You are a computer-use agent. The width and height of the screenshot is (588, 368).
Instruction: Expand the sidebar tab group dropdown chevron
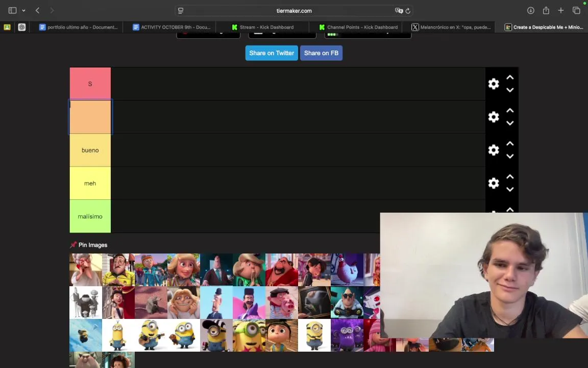click(23, 11)
